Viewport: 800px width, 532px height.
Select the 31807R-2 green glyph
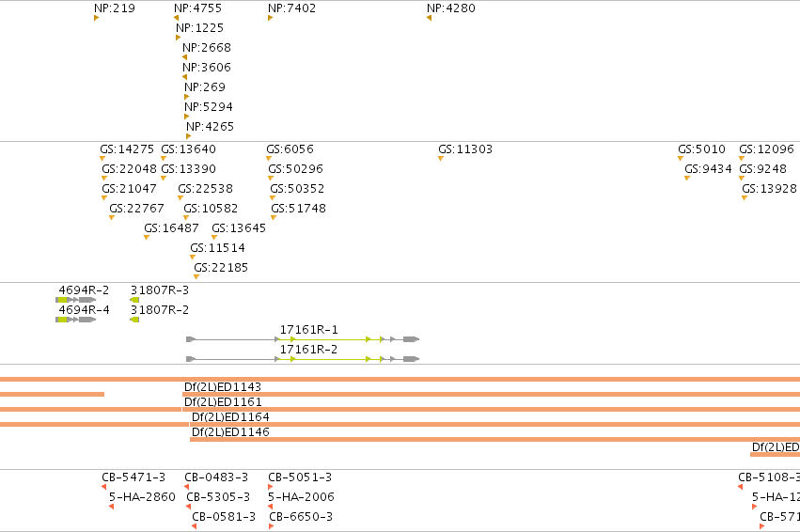pyautogui.click(x=134, y=320)
